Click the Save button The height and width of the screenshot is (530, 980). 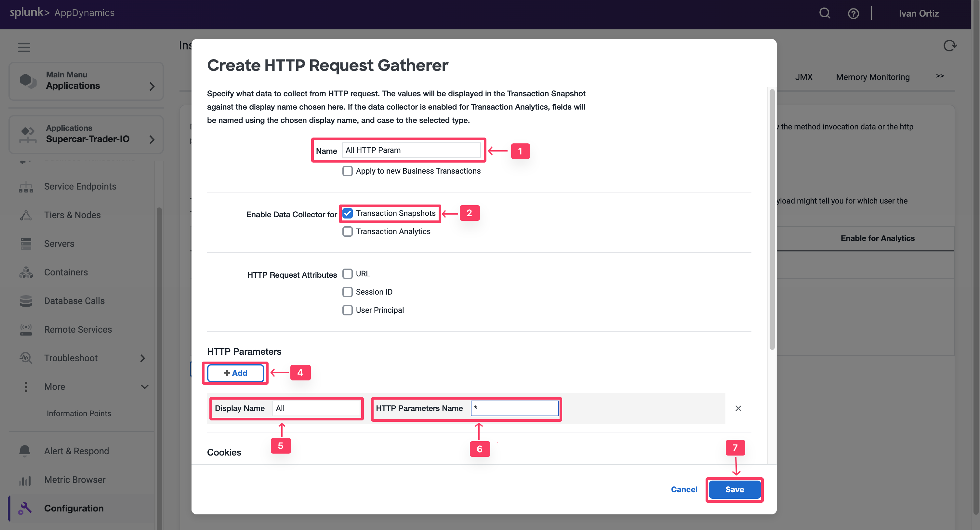(x=734, y=490)
